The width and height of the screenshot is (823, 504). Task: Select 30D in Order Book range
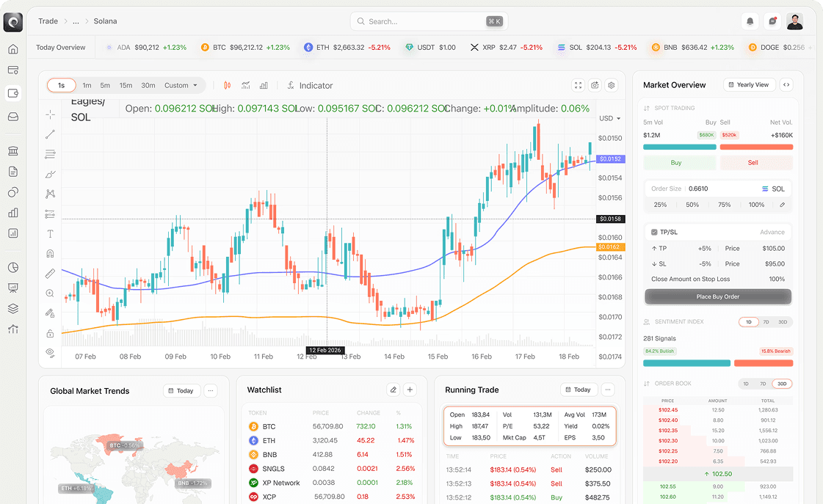pos(782,384)
